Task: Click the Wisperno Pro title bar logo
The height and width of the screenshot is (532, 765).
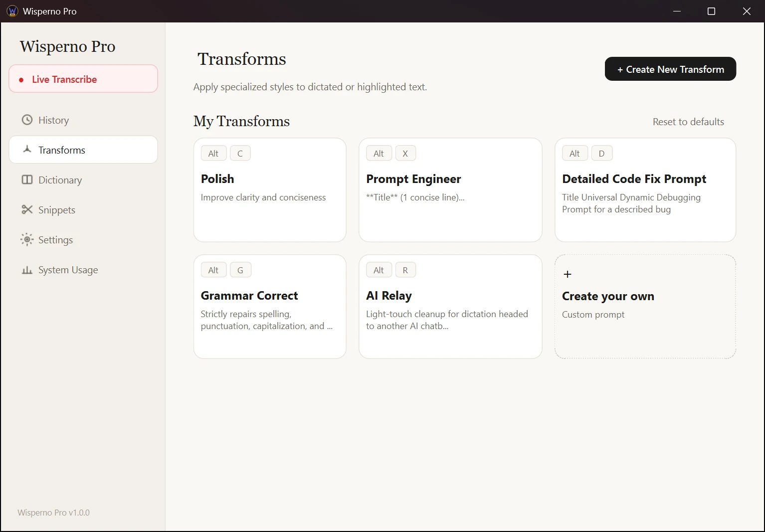Action: click(x=12, y=11)
